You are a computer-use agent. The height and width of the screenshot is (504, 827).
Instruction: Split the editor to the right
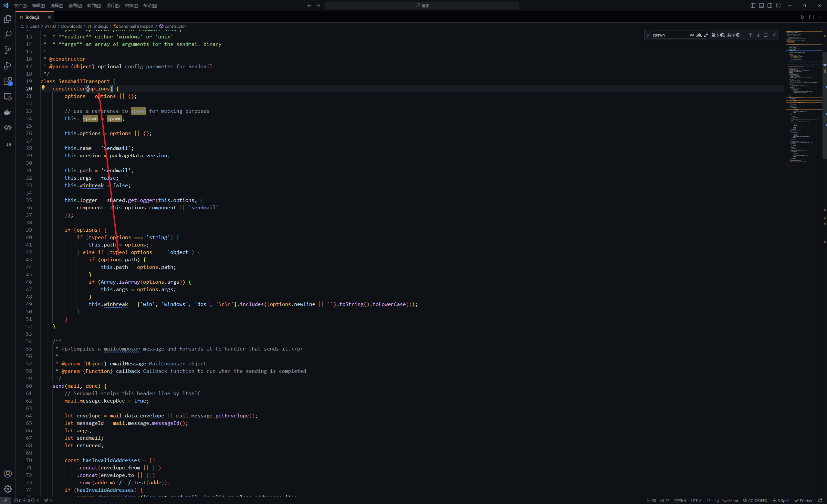(x=811, y=17)
